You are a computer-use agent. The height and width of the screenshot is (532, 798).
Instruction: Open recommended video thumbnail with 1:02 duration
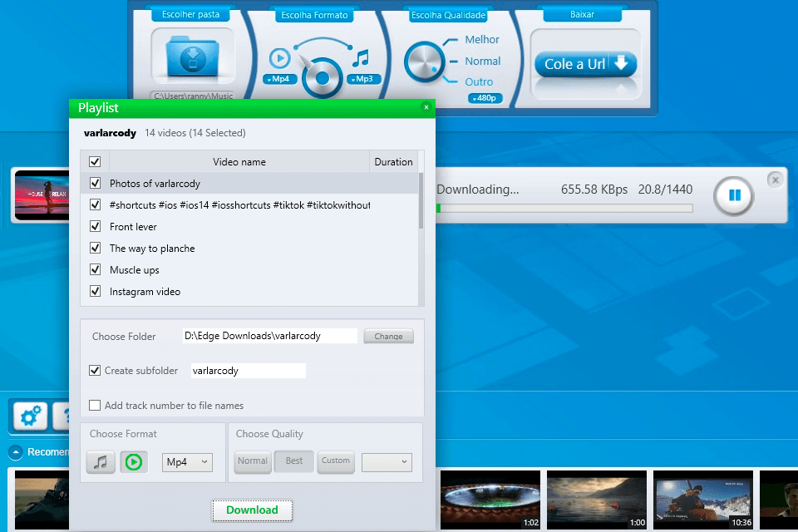[x=490, y=500]
